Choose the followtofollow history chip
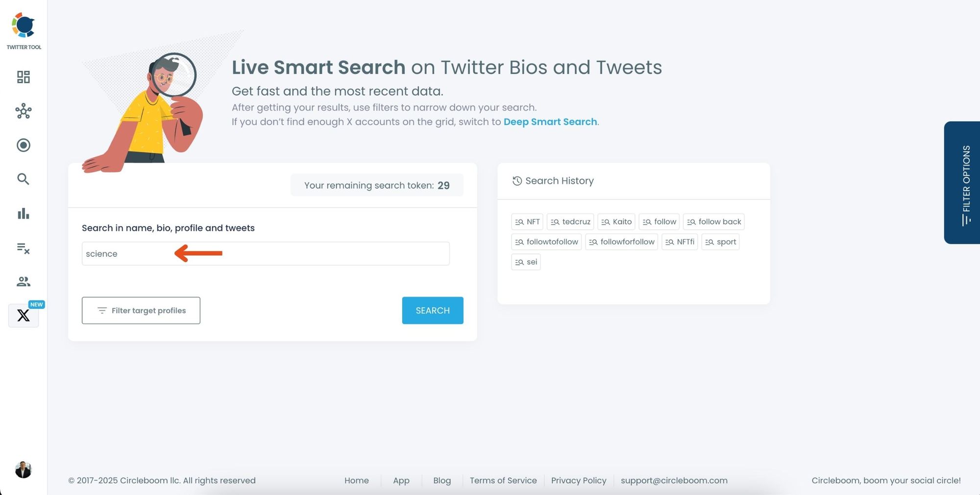Image resolution: width=980 pixels, height=495 pixels. [546, 242]
